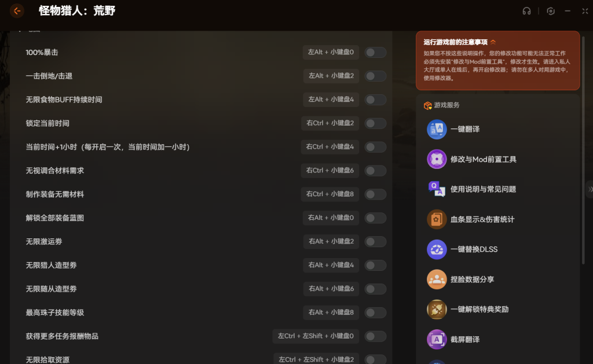Click the right panel vertical scrollbar
The height and width of the screenshot is (364, 593).
pos(583,174)
